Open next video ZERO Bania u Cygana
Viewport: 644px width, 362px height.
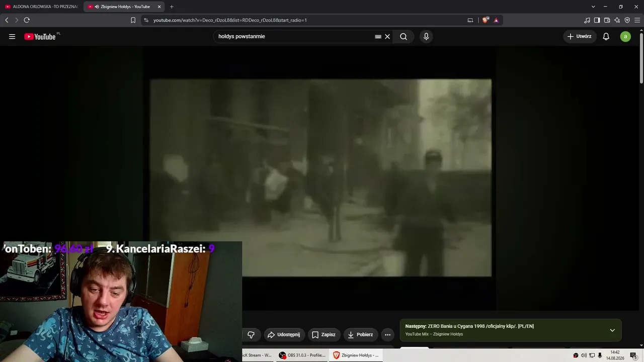tap(480, 326)
